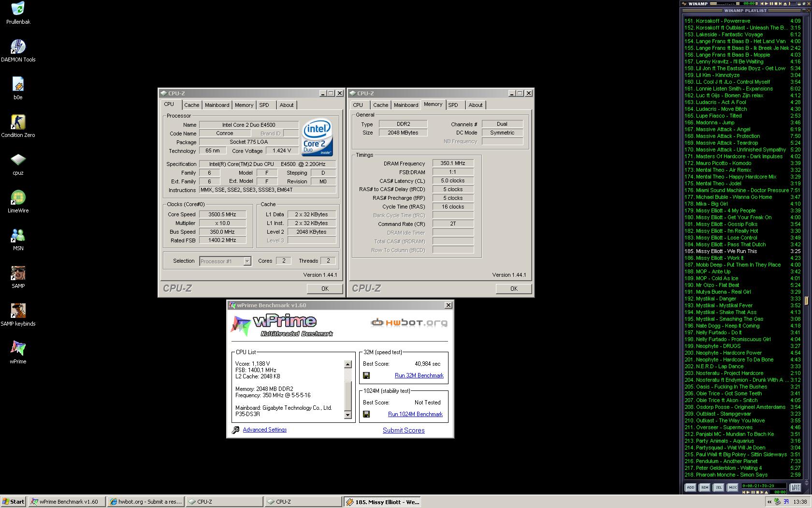
Task: Click the save icon under the 1024M score
Action: pos(366,414)
